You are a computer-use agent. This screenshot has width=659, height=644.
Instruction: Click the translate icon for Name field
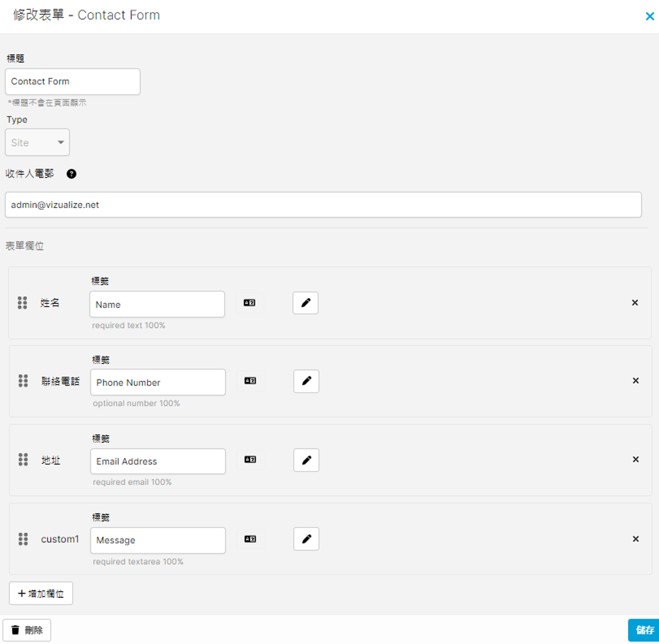click(249, 303)
